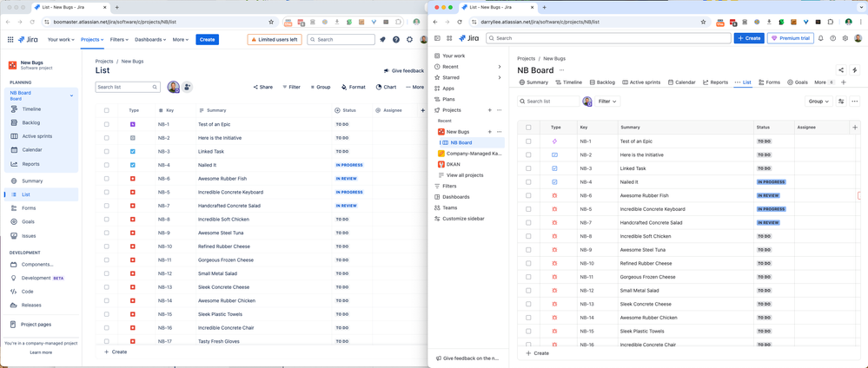Click Learn more link in boomaster sidebar
Image resolution: width=868 pixels, height=368 pixels.
click(x=41, y=352)
